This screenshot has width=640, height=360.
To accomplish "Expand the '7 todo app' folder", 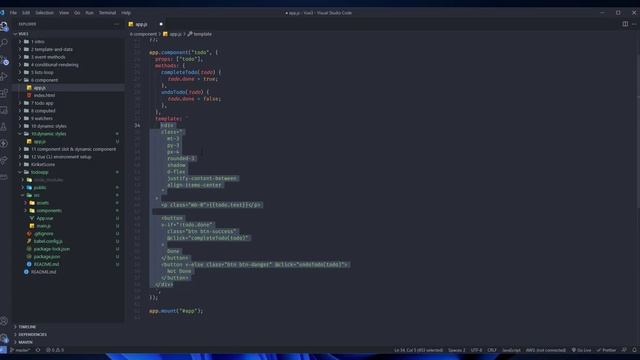I will tap(68, 103).
